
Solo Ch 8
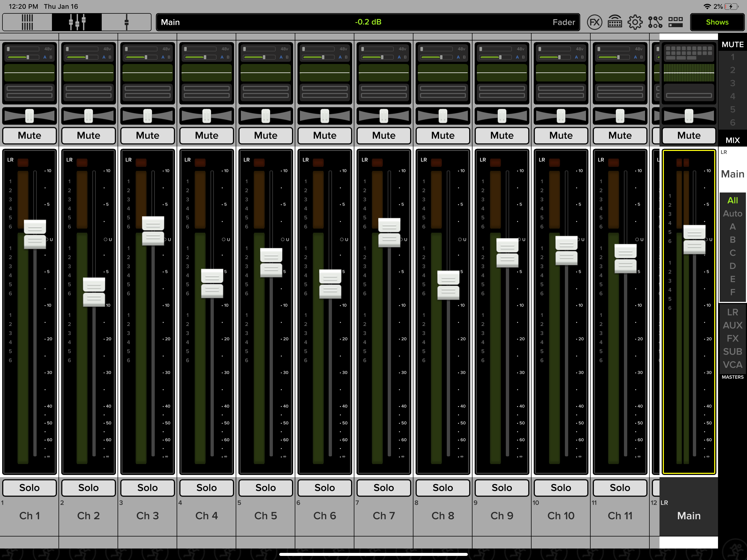[x=443, y=488]
